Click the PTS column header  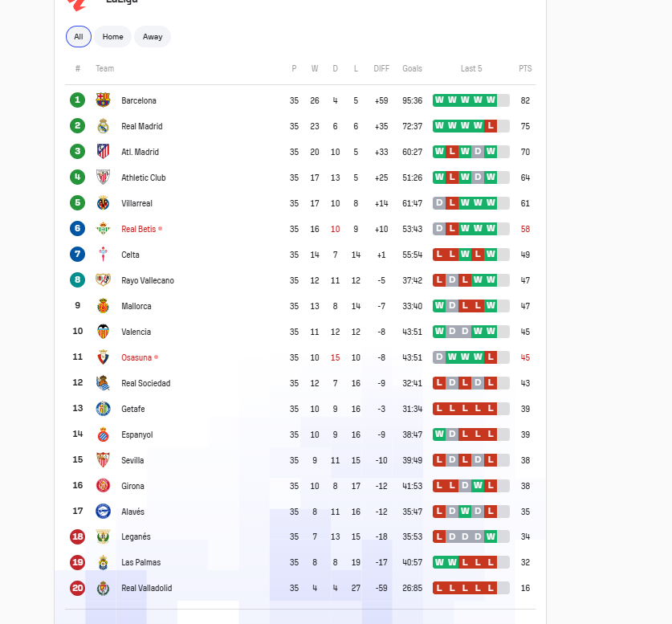pyautogui.click(x=525, y=68)
